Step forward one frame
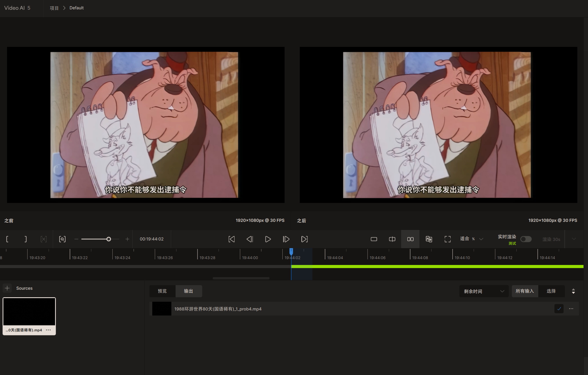This screenshot has width=588, height=375. pyautogui.click(x=286, y=239)
